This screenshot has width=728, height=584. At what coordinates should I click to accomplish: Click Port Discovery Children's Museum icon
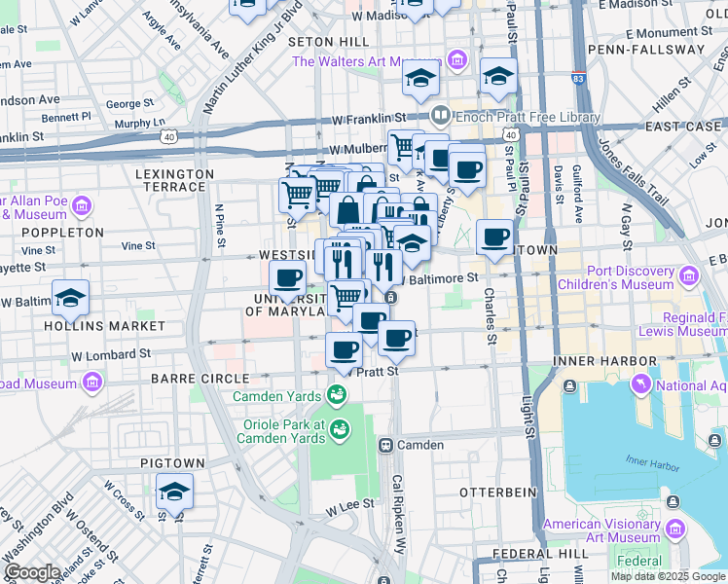pyautogui.click(x=545, y=276)
